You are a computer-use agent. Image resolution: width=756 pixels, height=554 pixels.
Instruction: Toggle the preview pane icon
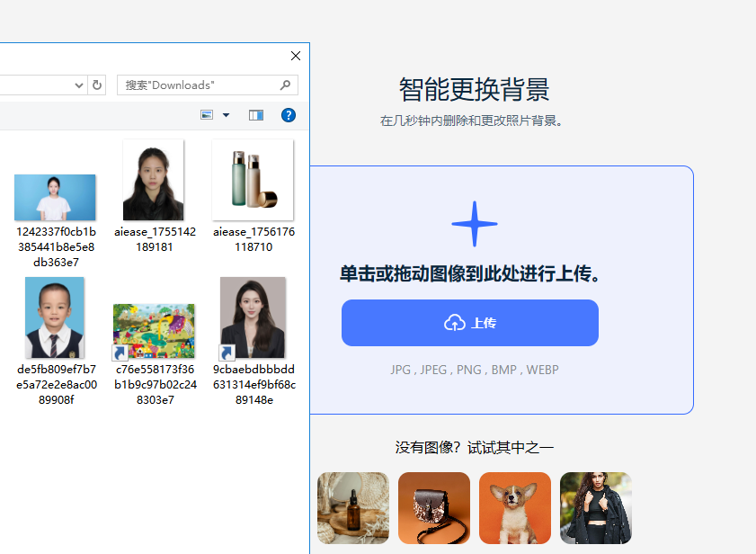256,115
